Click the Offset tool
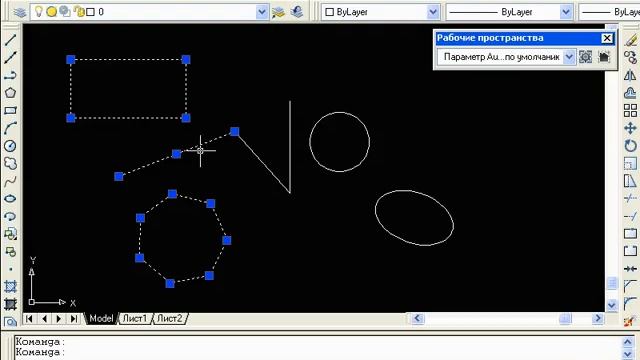The width and height of the screenshot is (640, 360). tap(630, 93)
